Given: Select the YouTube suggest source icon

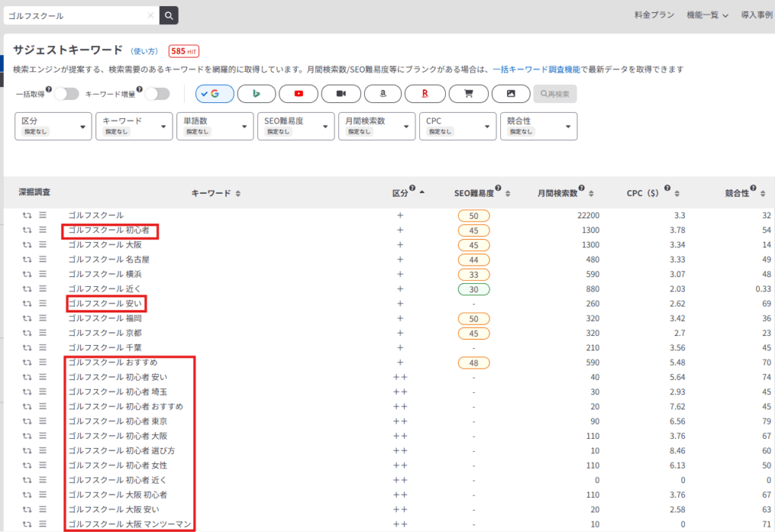Looking at the screenshot, I should pyautogui.click(x=298, y=93).
